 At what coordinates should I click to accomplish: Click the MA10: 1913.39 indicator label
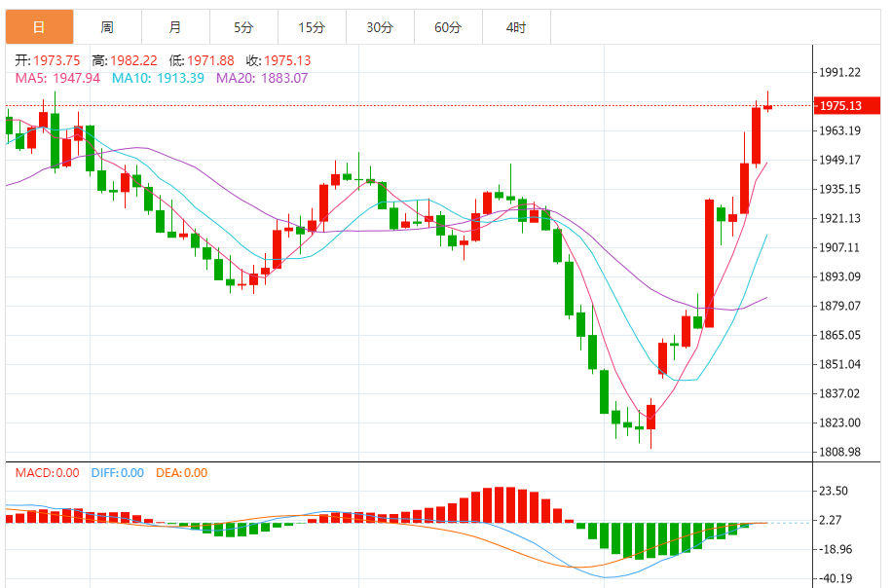click(x=158, y=78)
